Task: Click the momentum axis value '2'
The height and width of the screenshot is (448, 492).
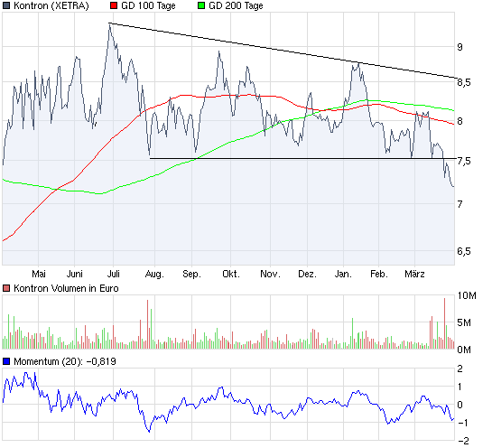Action: click(x=460, y=369)
